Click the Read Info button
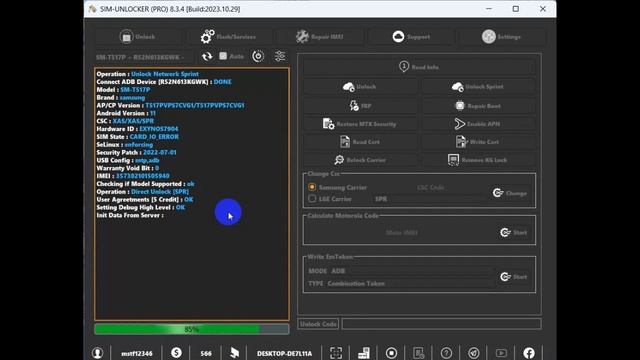 (419, 67)
